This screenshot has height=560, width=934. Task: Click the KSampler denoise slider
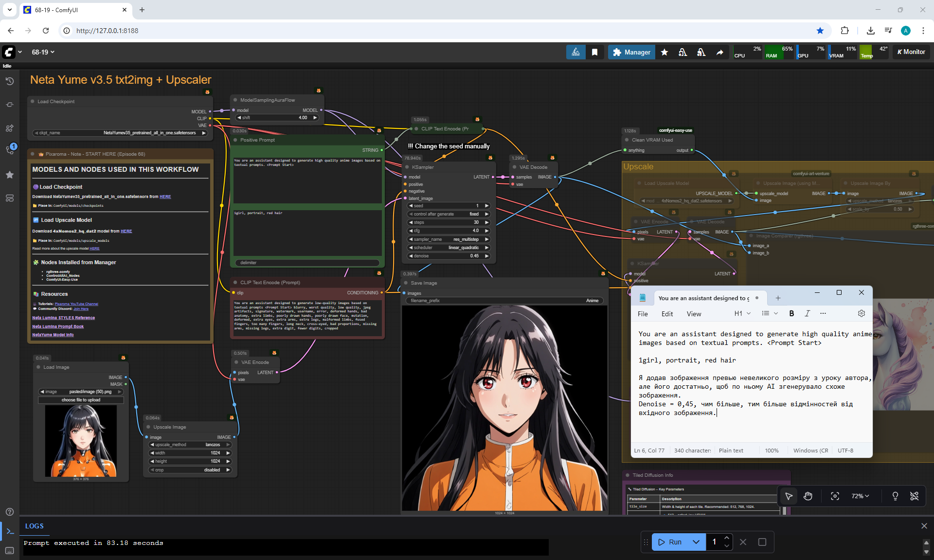click(448, 256)
